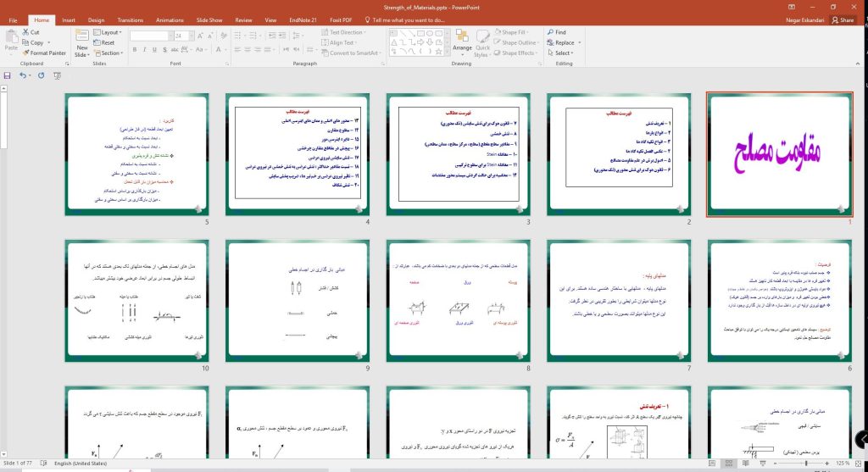This screenshot has height=472, width=868.
Task: Open the font name combo box
Action: pos(152,36)
